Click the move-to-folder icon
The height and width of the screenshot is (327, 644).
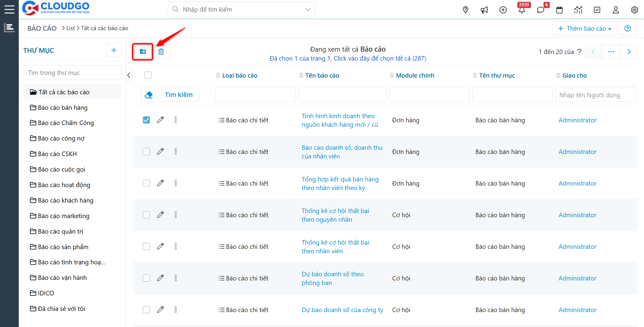[x=143, y=52]
